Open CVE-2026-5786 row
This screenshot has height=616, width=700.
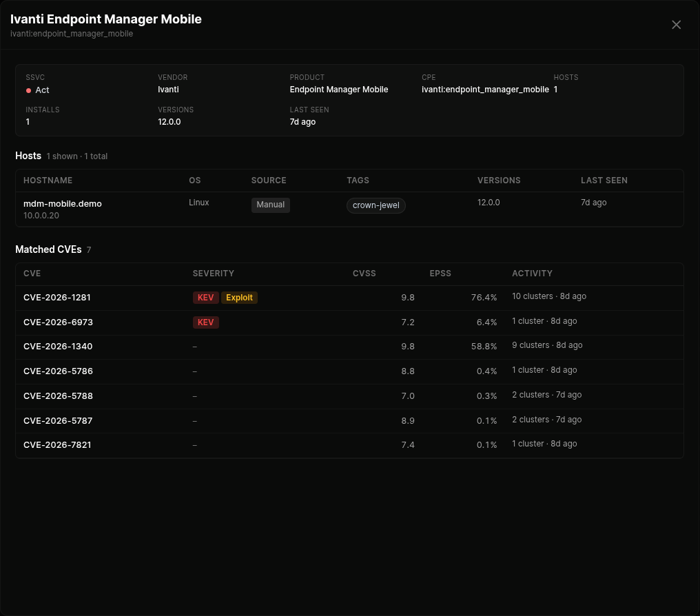coord(349,371)
